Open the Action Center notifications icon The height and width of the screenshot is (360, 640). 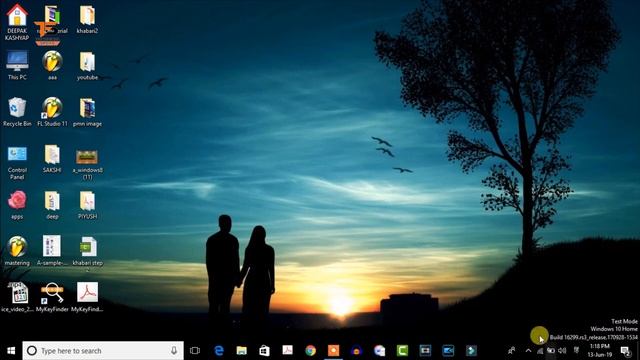tap(625, 351)
